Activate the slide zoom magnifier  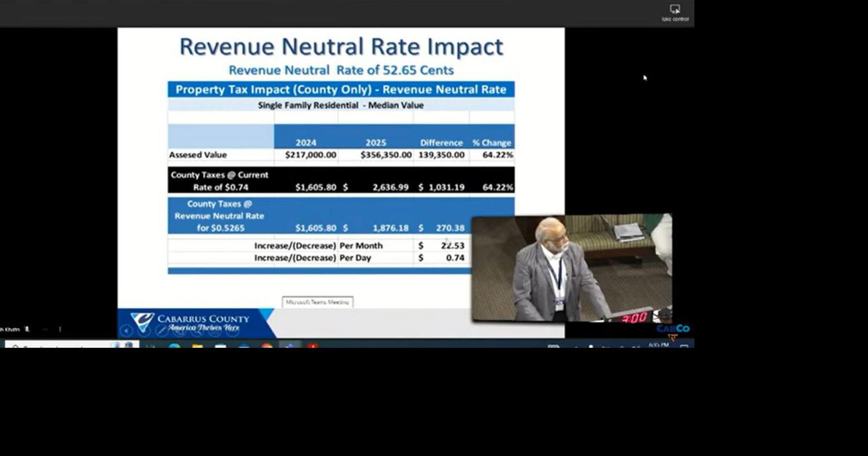[x=197, y=330]
